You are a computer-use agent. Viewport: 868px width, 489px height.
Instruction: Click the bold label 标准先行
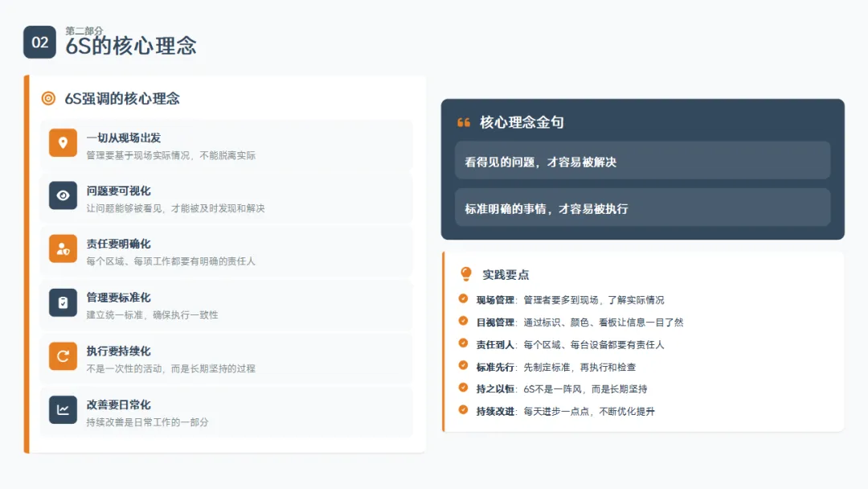tap(495, 368)
